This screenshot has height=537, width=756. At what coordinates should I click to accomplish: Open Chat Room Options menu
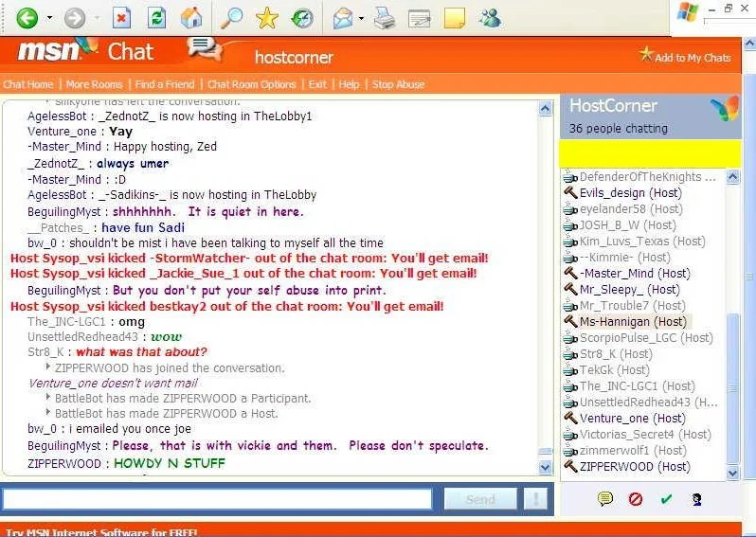click(x=252, y=84)
